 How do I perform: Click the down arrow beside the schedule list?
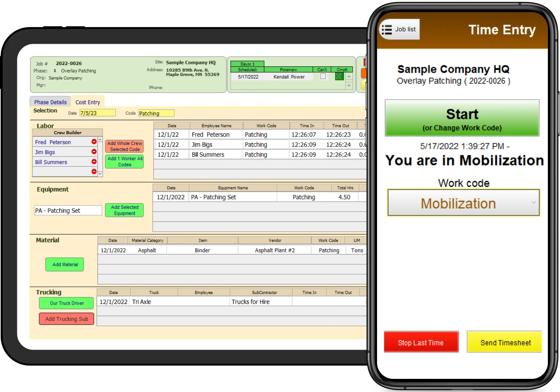coord(349,86)
